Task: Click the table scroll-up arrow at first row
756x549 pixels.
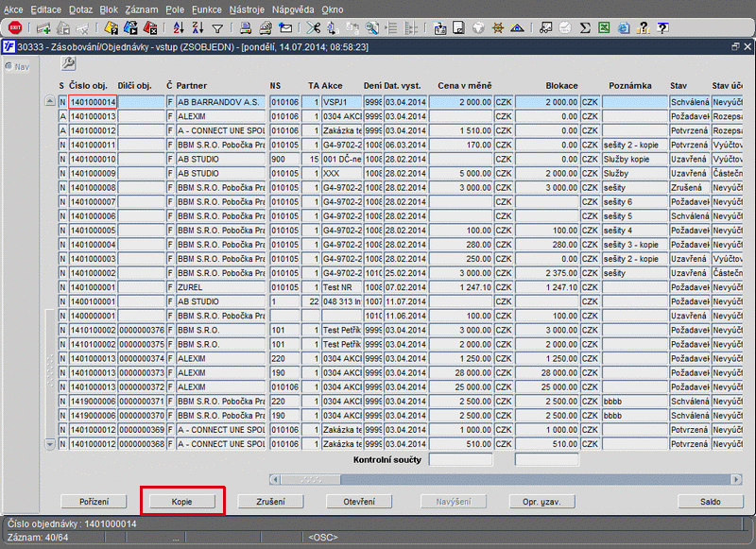Action: [50, 101]
